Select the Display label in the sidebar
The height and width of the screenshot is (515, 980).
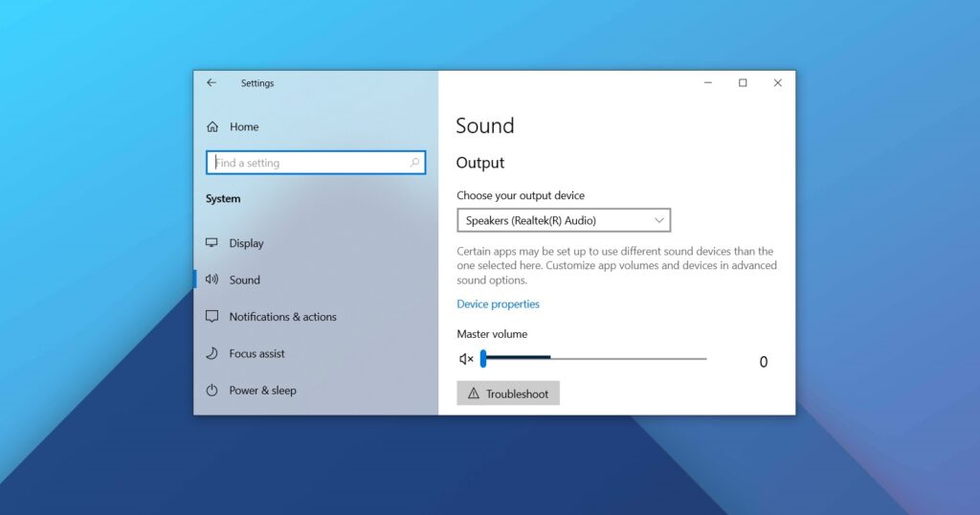pyautogui.click(x=246, y=243)
